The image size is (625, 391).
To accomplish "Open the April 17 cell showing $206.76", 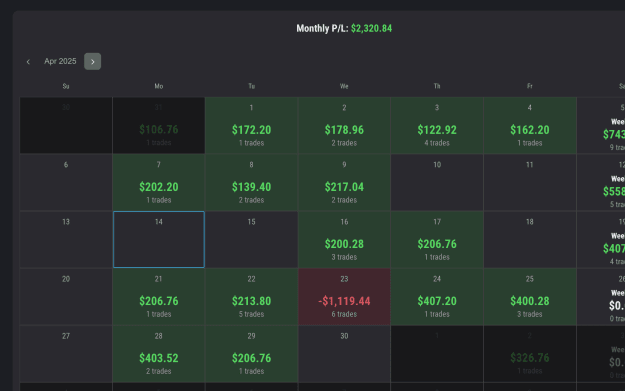I will pyautogui.click(x=437, y=240).
